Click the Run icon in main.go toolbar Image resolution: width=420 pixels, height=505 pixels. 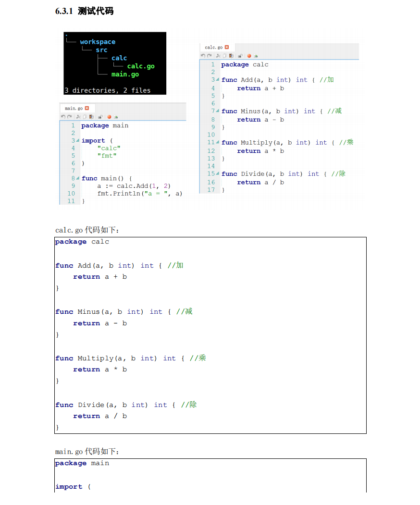click(116, 117)
